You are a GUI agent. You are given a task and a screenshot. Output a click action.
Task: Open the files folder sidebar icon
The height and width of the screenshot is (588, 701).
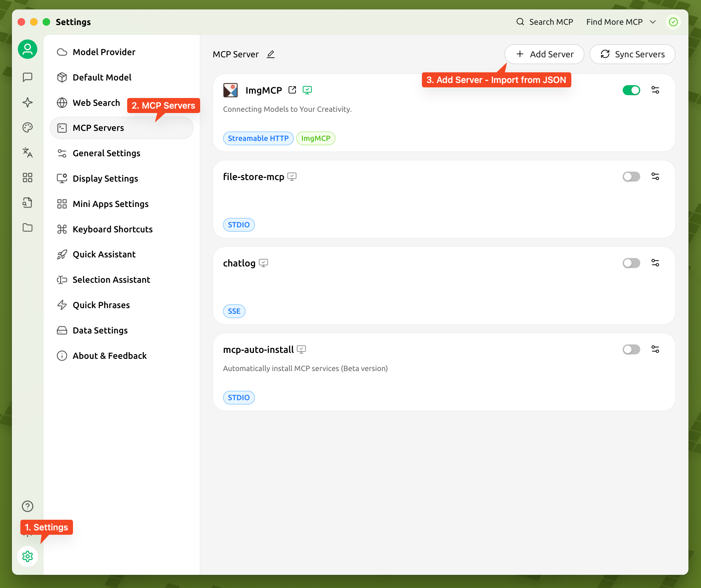point(27,228)
